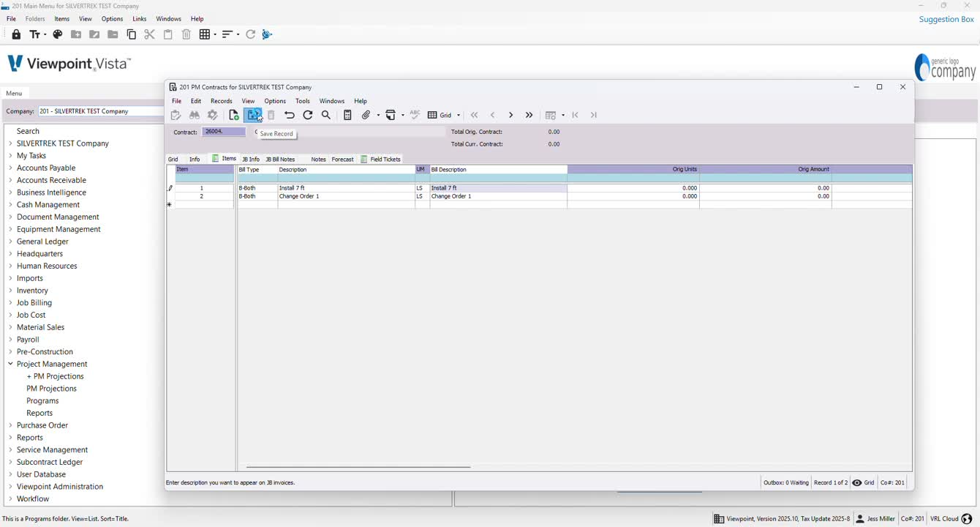Screen dimensions: 980x527
Task: Click the Contract number input field
Action: [x=225, y=132]
